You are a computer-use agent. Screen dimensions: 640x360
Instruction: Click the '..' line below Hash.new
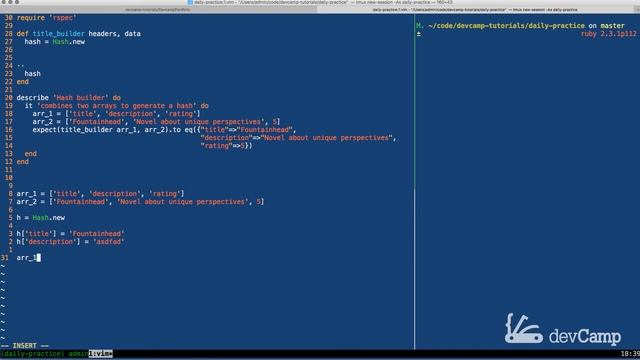click(20, 66)
